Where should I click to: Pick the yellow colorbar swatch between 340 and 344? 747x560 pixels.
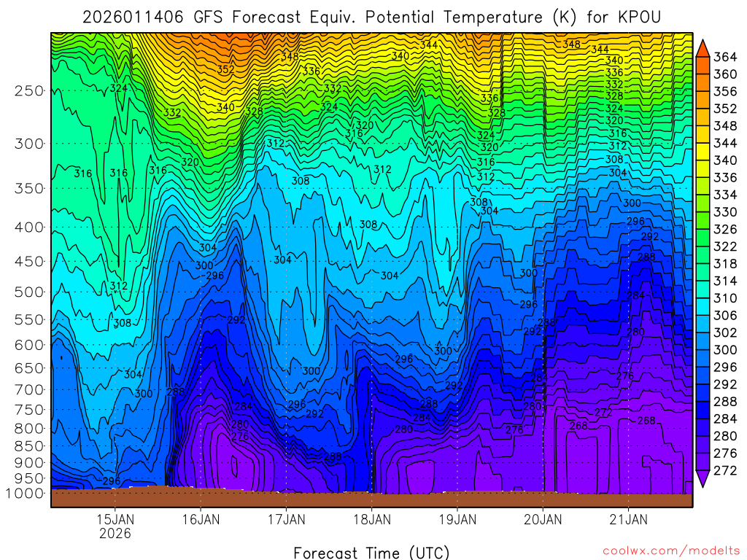703,152
